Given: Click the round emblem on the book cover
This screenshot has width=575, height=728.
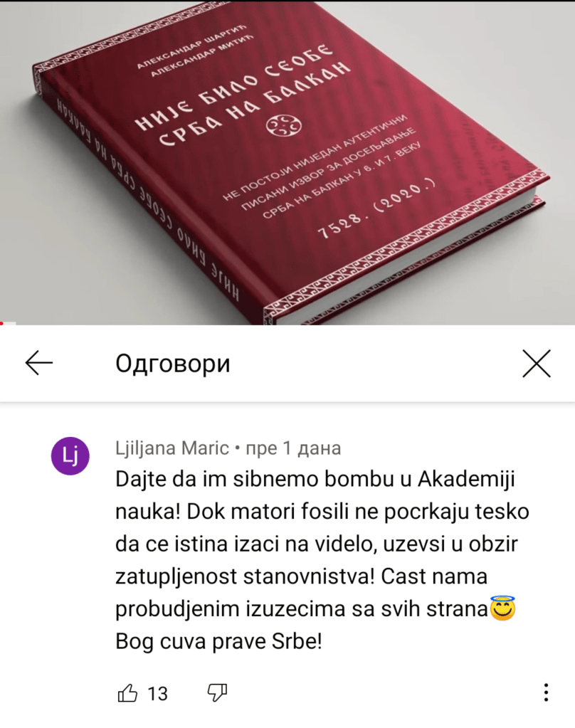Looking at the screenshot, I should tap(284, 125).
